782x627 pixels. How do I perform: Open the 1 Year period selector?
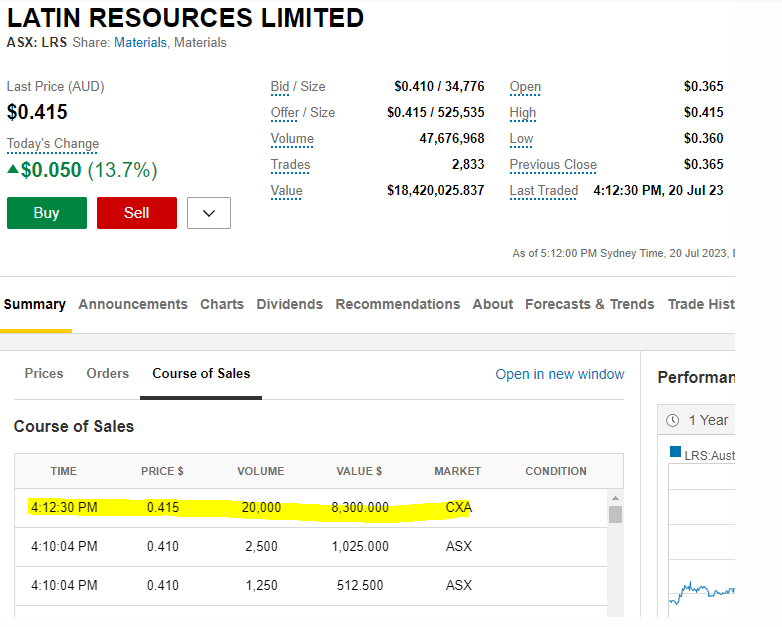[697, 420]
